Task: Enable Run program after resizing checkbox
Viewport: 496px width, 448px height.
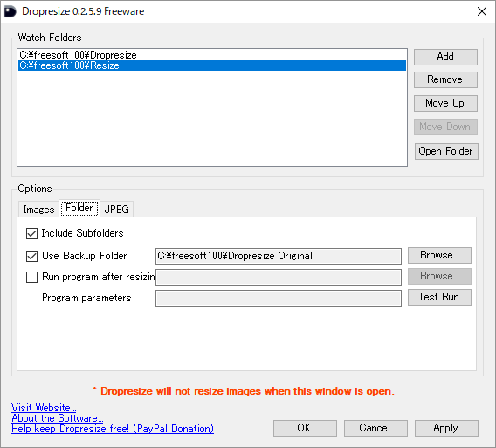Action: point(31,277)
